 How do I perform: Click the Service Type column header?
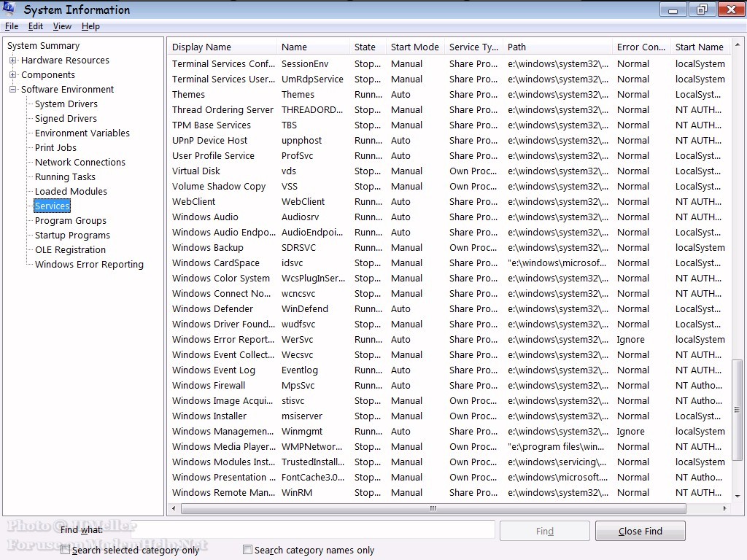473,47
